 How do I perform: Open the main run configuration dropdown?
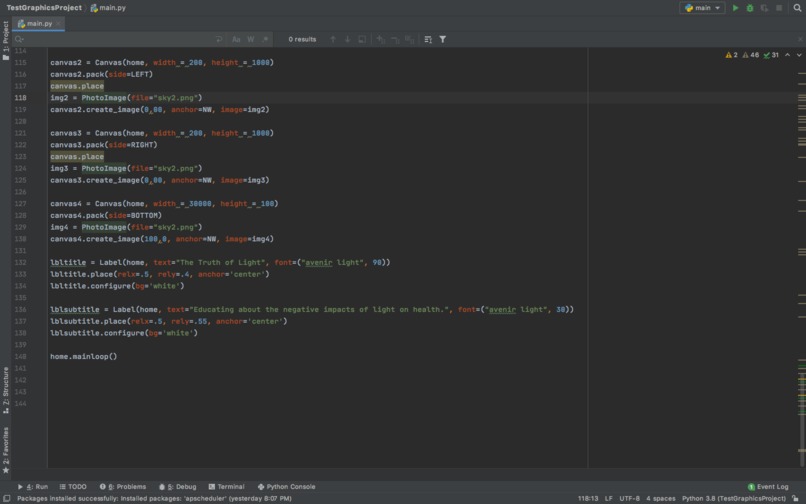702,8
